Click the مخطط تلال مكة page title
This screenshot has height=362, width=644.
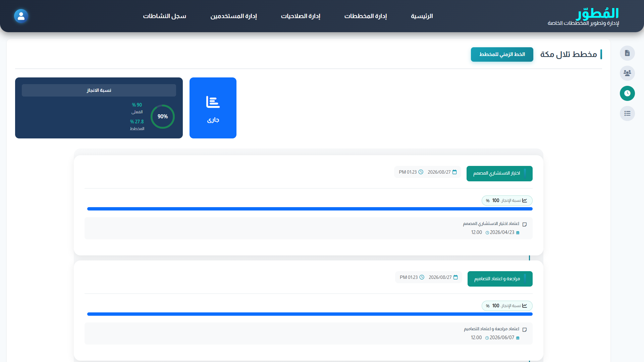(x=569, y=54)
